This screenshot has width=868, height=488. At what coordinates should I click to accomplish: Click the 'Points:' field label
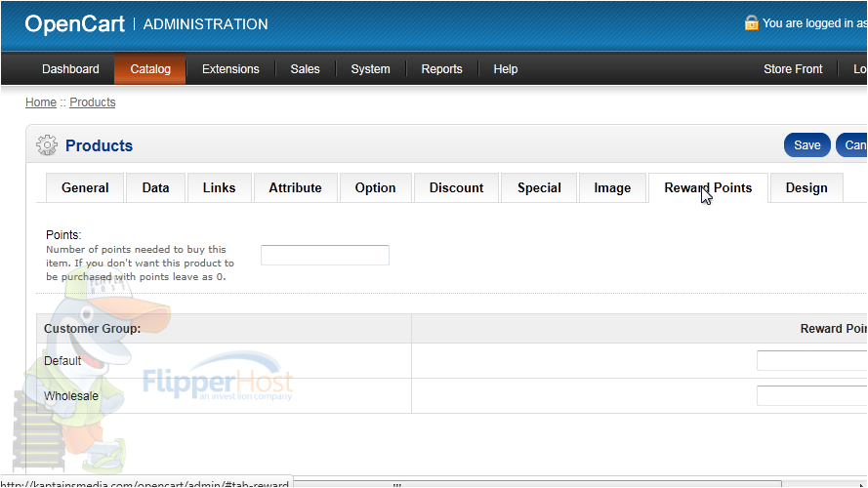click(x=63, y=234)
